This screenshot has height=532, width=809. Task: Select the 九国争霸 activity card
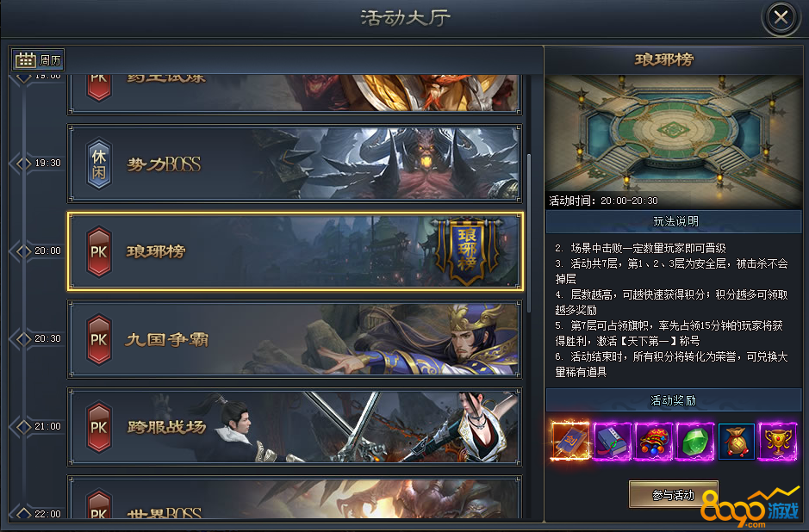(295, 339)
